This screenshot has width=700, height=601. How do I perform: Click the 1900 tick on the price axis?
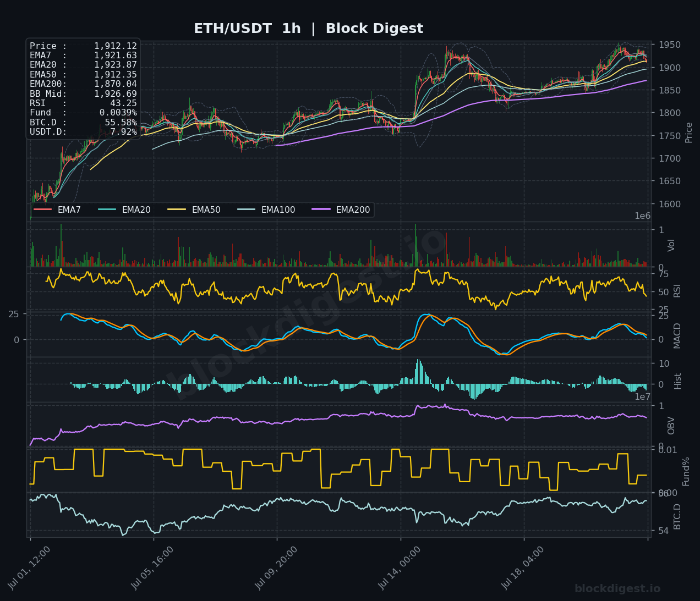click(x=669, y=68)
